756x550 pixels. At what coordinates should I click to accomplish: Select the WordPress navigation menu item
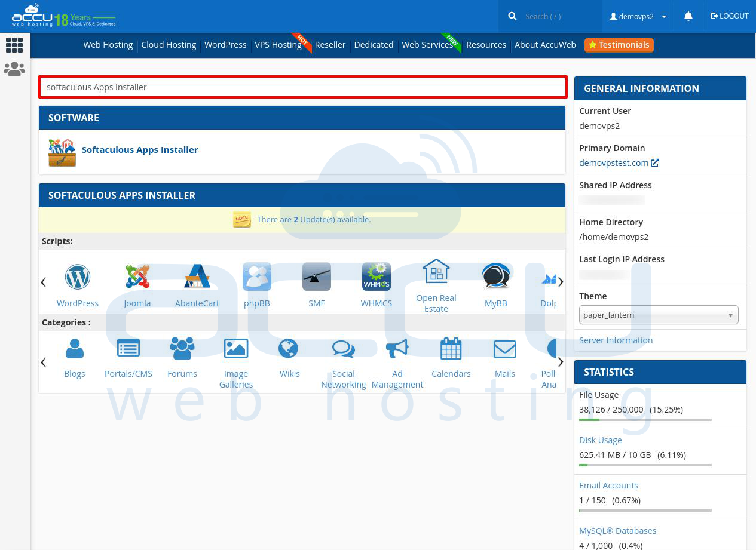(225, 45)
